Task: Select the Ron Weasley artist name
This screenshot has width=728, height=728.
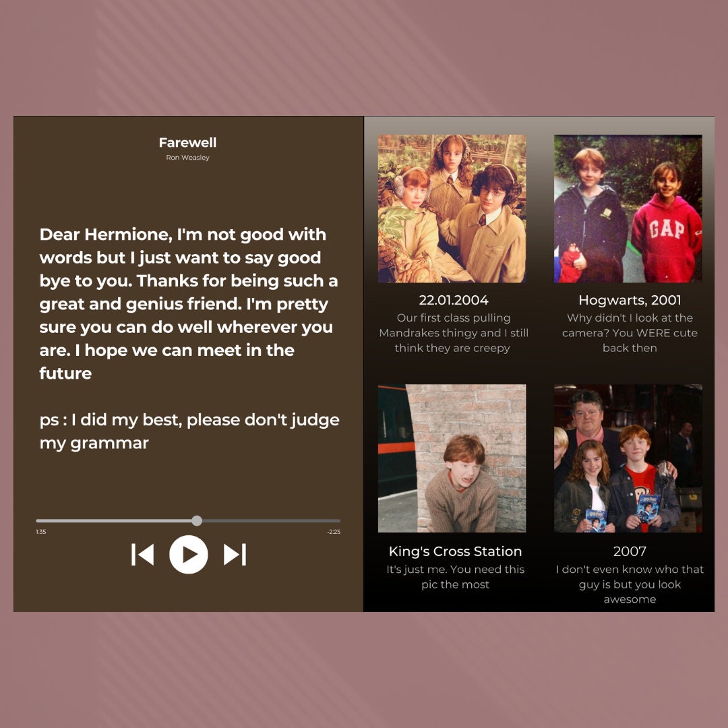Action: pos(187,157)
